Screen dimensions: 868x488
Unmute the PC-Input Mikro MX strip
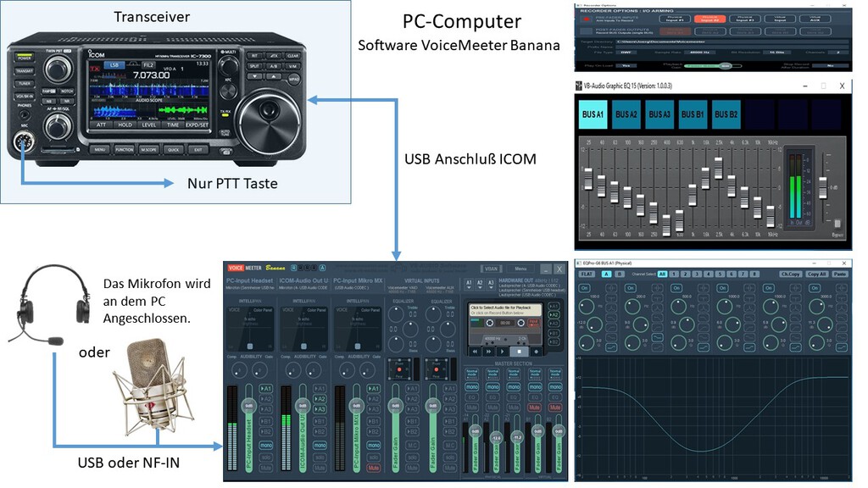pyautogui.click(x=374, y=468)
